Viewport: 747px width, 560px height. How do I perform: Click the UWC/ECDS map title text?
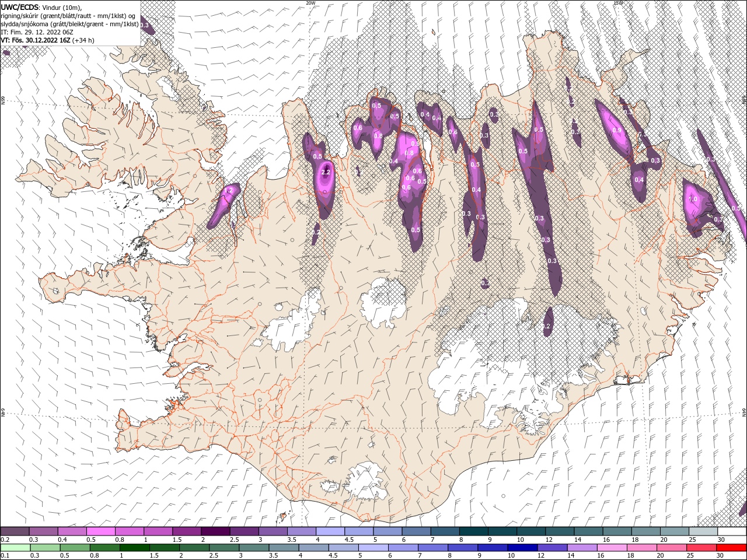coord(19,7)
